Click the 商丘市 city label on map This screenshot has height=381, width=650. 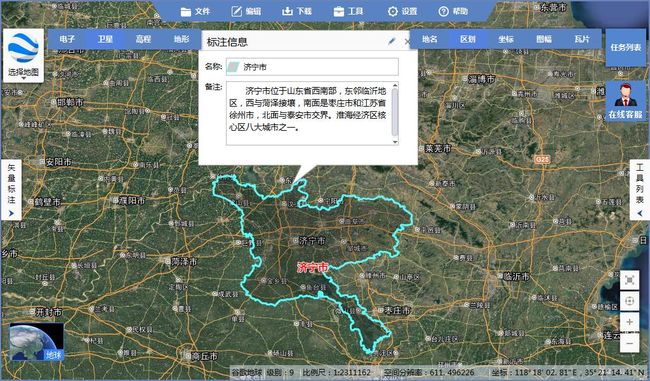[x=204, y=356]
